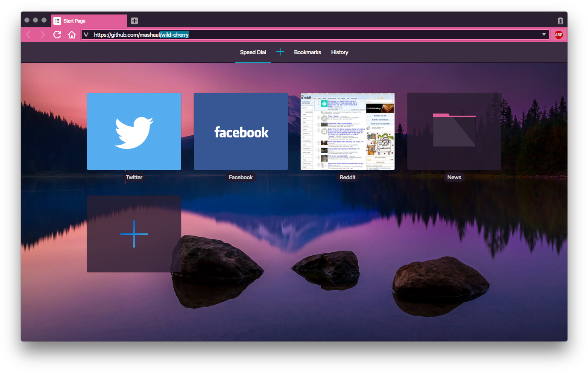Viewport: 588px width, 373px height.
Task: Open the News folder tile
Action: [454, 131]
